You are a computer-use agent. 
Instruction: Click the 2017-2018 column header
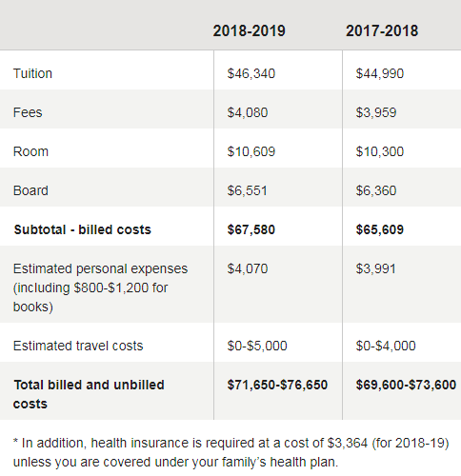(x=382, y=31)
